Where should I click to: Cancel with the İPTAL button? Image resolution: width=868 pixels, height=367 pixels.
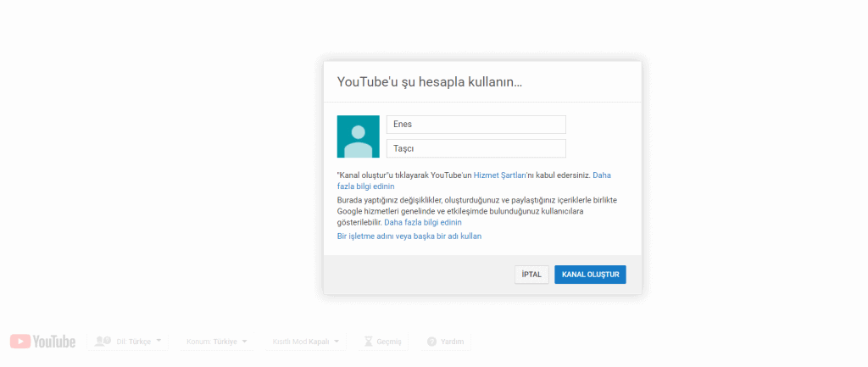coord(531,275)
